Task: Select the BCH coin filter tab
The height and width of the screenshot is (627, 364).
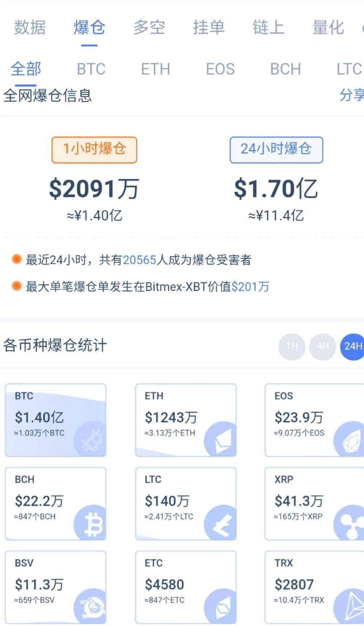Action: [x=285, y=69]
